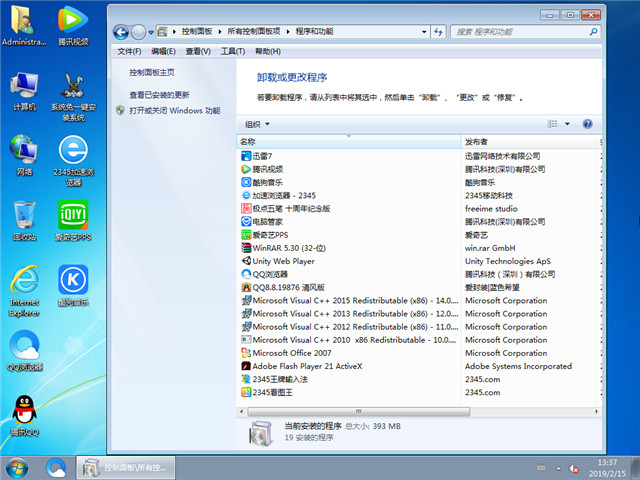The height and width of the screenshot is (480, 640).
Task: Select the WinRAR 5.30 program icon
Action: coord(246,248)
